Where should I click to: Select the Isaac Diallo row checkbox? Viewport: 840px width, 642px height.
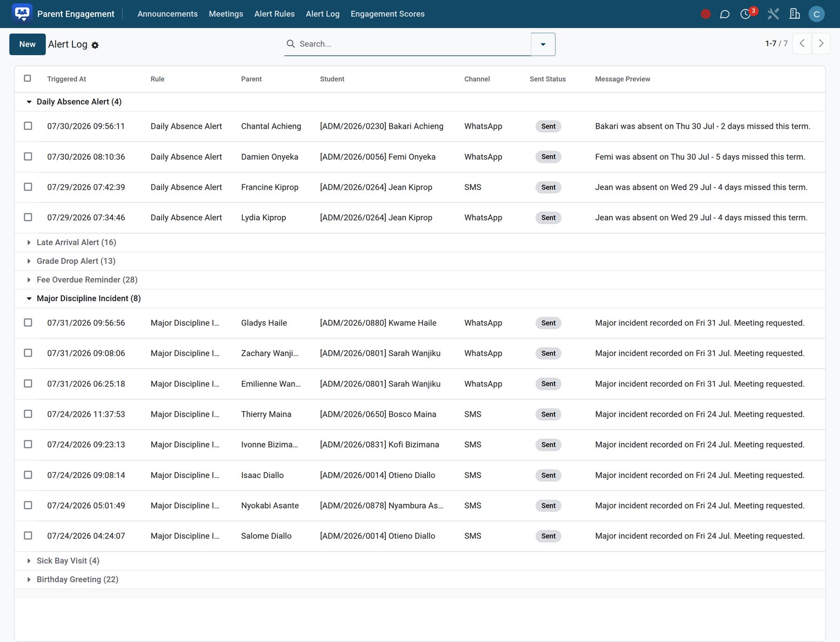[28, 475]
